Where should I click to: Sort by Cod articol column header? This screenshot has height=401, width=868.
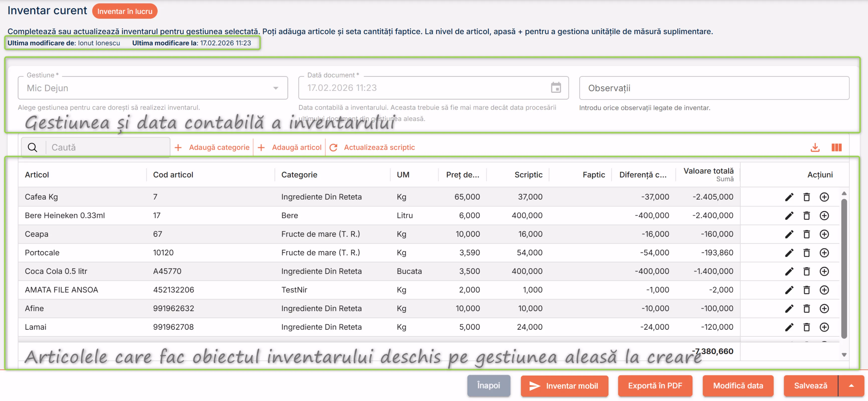coord(173,175)
